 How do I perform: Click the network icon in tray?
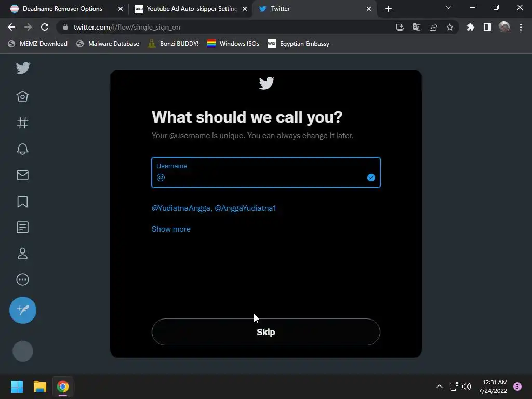click(x=454, y=387)
